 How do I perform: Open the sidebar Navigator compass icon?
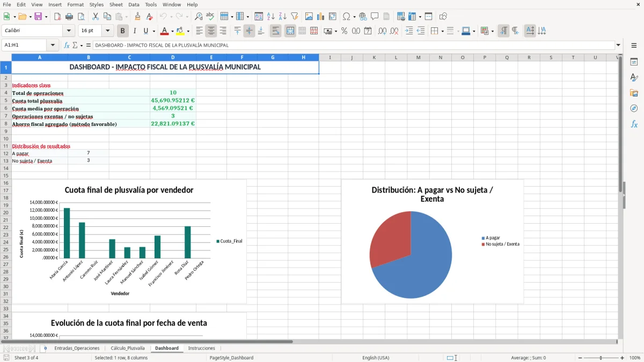(x=634, y=108)
